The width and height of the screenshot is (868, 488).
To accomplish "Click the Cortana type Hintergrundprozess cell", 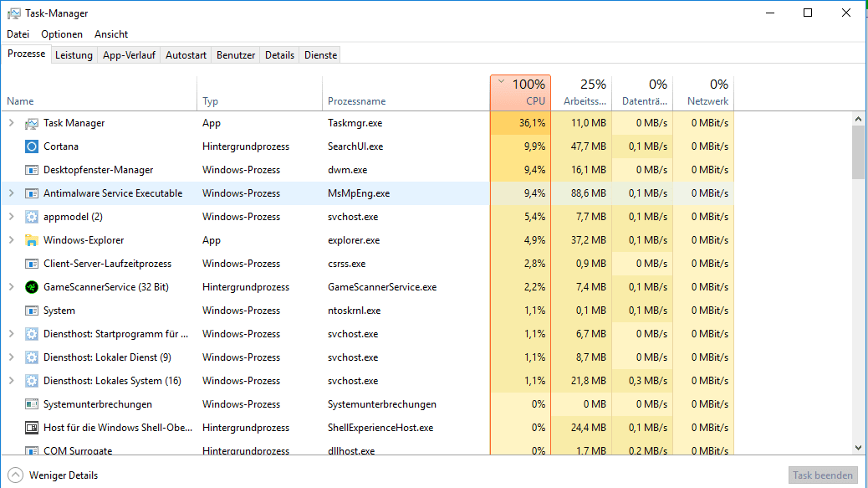I will coord(246,146).
